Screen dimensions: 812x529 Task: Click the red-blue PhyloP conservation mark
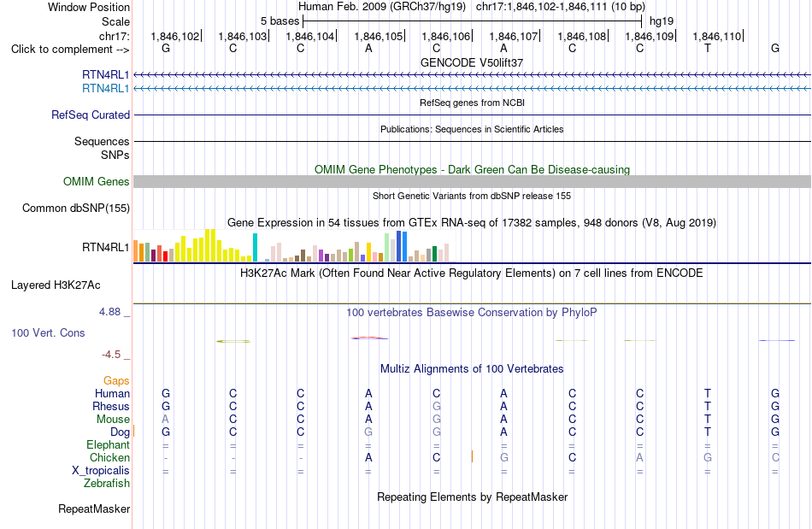369,338
